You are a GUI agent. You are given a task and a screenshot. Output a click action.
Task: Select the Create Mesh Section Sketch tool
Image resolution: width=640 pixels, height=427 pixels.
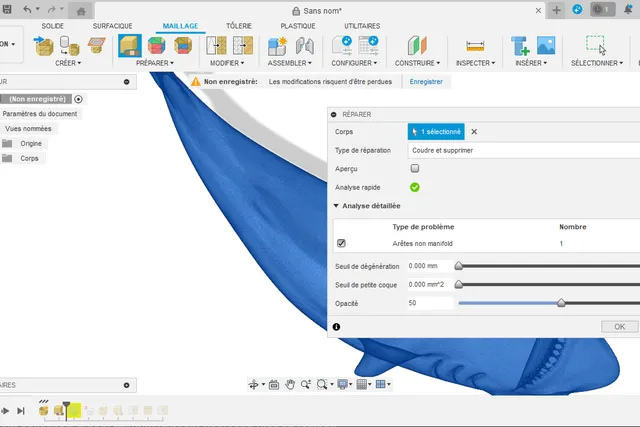tap(96, 45)
